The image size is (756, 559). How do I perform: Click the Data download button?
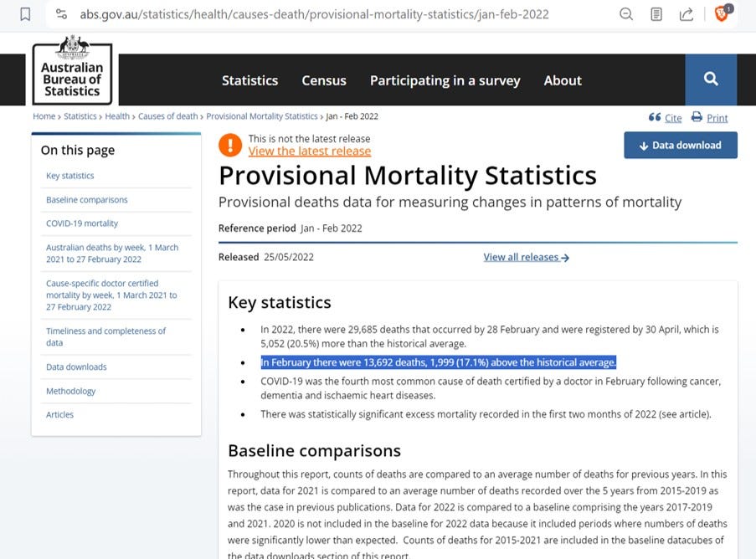(681, 145)
